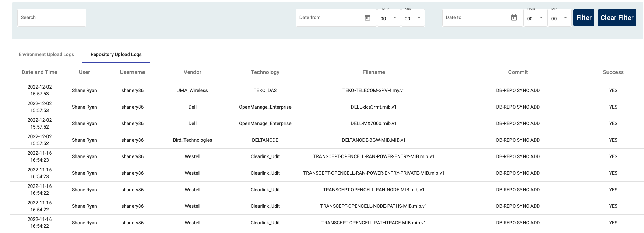Click the Filename column header
The height and width of the screenshot is (233, 644).
click(373, 72)
